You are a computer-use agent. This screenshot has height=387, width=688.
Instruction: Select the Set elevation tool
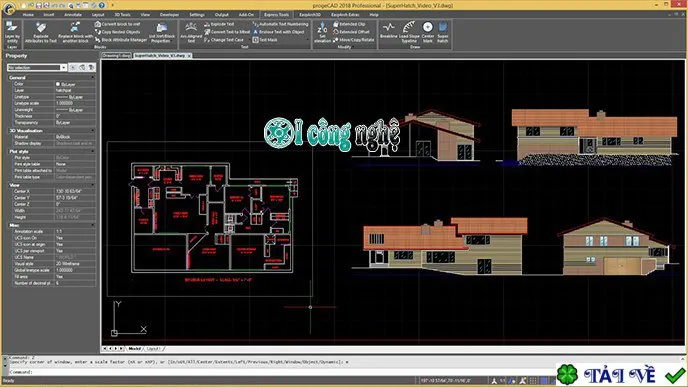click(322, 32)
